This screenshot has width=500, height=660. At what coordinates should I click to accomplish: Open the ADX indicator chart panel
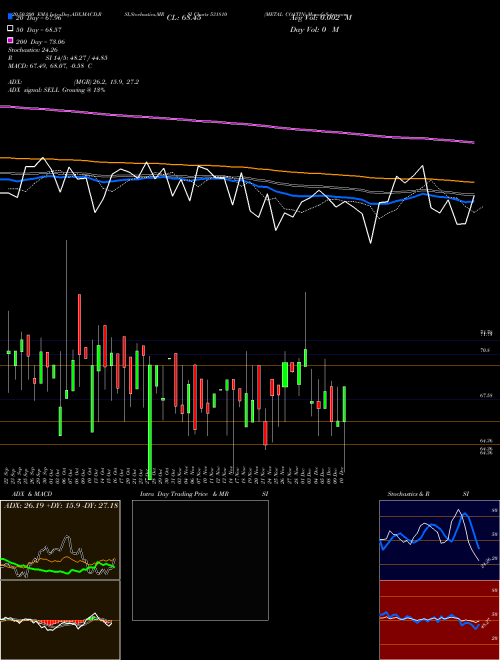click(60, 540)
